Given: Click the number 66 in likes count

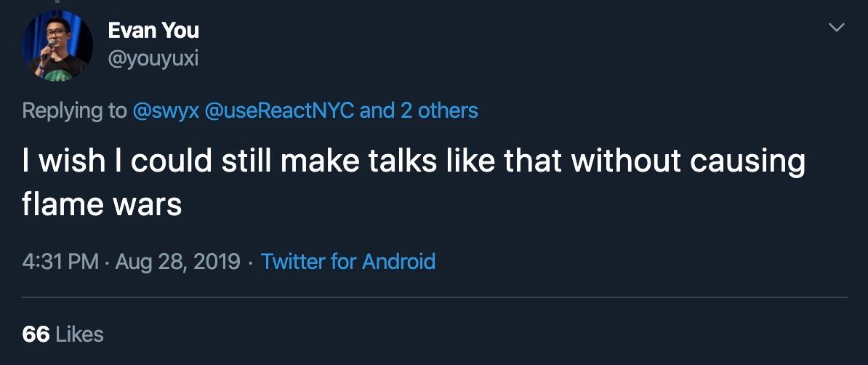Looking at the screenshot, I should [36, 334].
